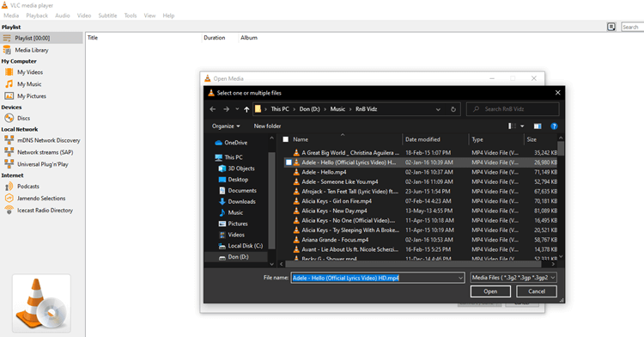Viewport: 644px width, 337px height.
Task: Click Music in the address path
Action: (337, 109)
